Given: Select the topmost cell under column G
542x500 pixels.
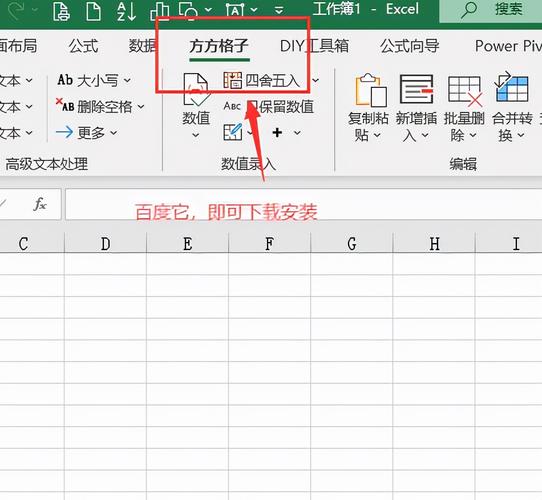Looking at the screenshot, I should (x=352, y=264).
